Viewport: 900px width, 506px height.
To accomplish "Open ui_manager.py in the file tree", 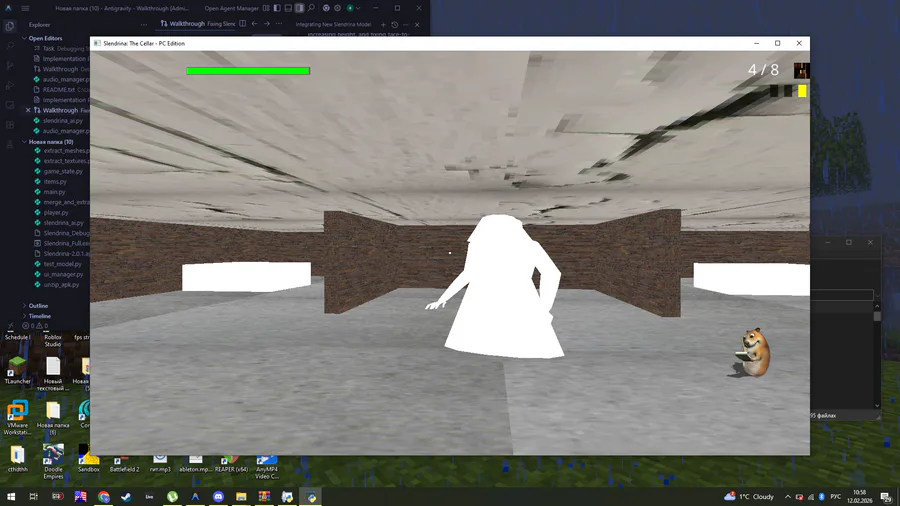I will (61, 274).
